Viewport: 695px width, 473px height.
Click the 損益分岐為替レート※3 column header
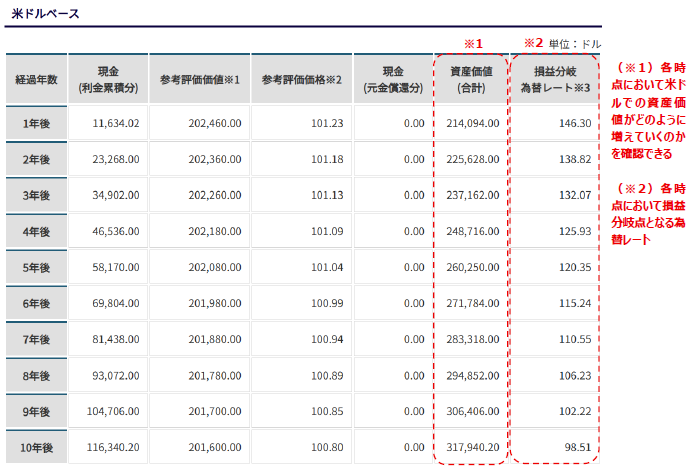tap(555, 79)
